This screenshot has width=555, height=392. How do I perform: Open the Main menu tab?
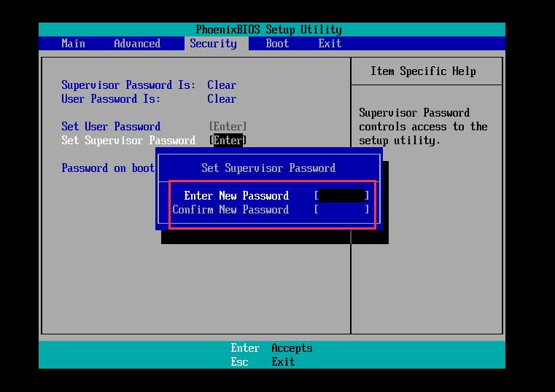[x=73, y=44]
